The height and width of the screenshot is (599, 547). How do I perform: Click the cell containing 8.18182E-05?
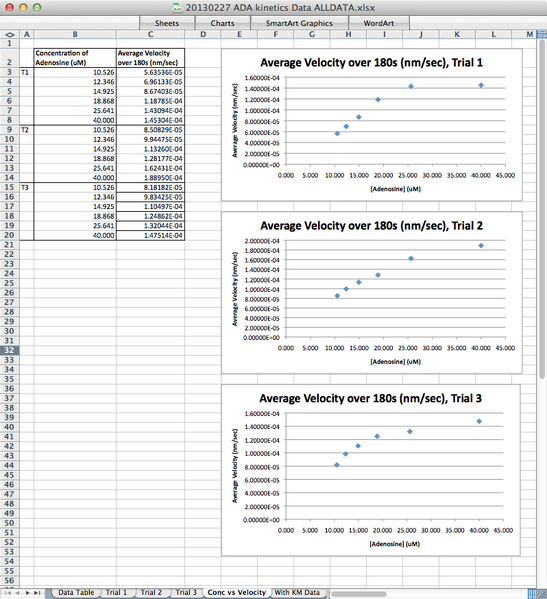[151, 188]
